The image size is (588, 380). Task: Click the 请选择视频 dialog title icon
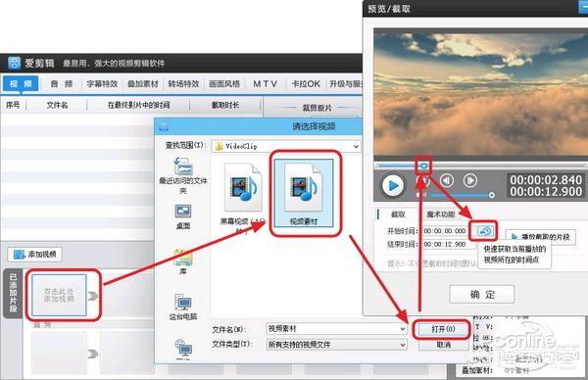[164, 126]
